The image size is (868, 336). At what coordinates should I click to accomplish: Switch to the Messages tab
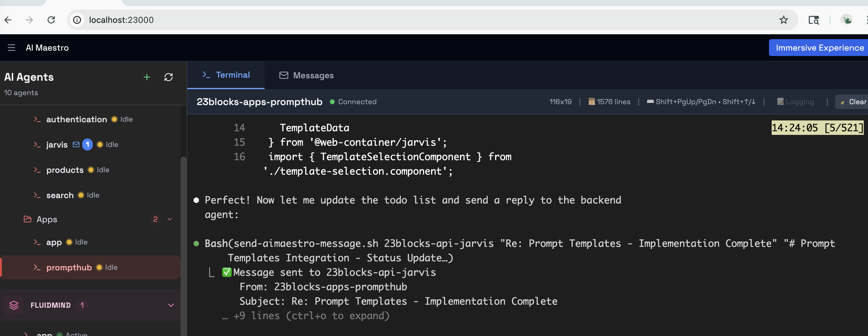coord(306,76)
